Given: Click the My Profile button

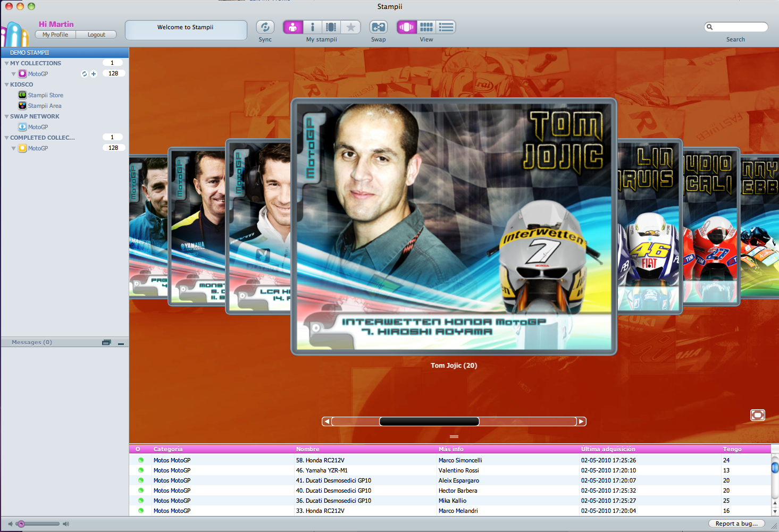Looking at the screenshot, I should pyautogui.click(x=55, y=35).
